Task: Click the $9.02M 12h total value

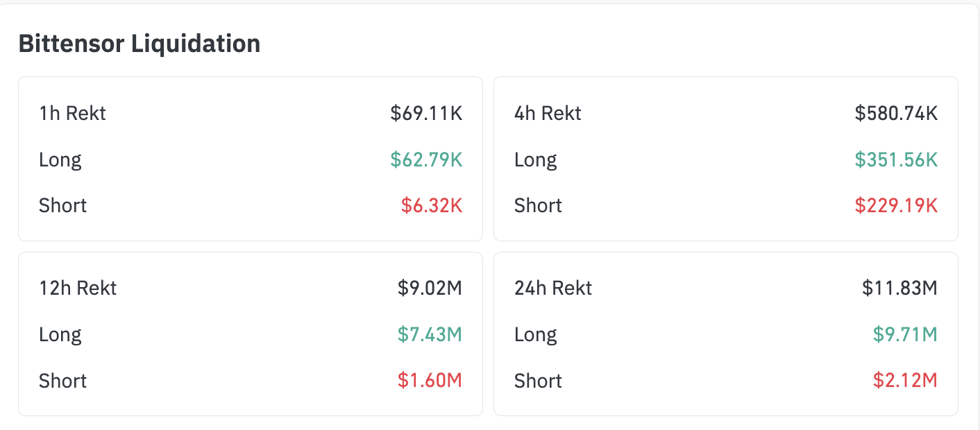Action: (x=430, y=288)
